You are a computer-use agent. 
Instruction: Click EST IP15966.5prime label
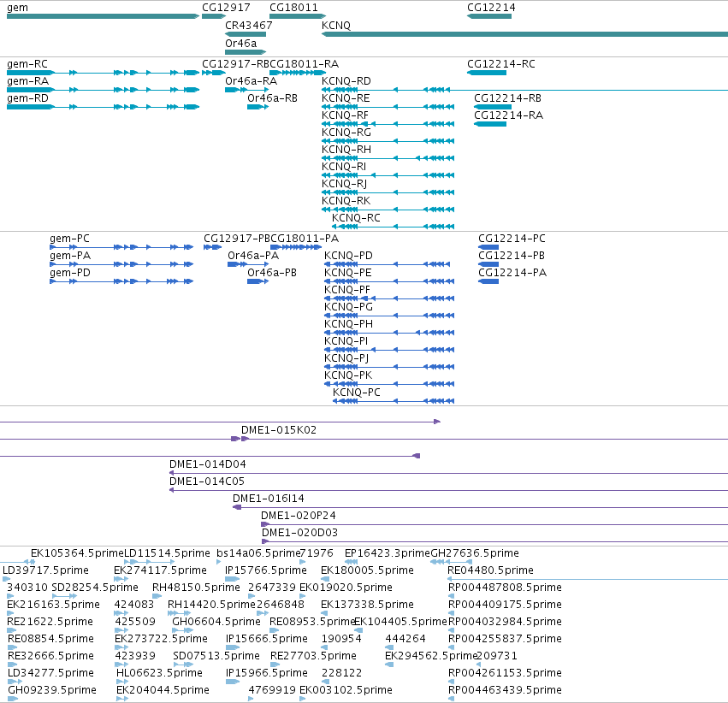pyautogui.click(x=267, y=672)
